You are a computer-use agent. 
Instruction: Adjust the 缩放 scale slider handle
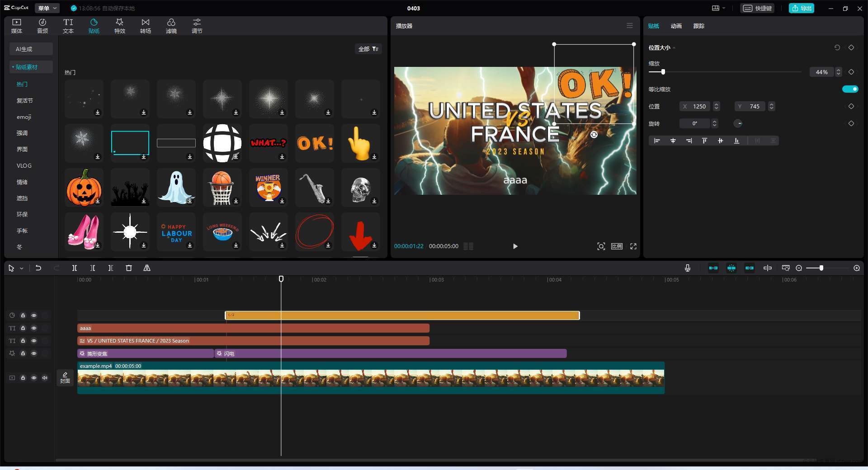[x=663, y=72]
